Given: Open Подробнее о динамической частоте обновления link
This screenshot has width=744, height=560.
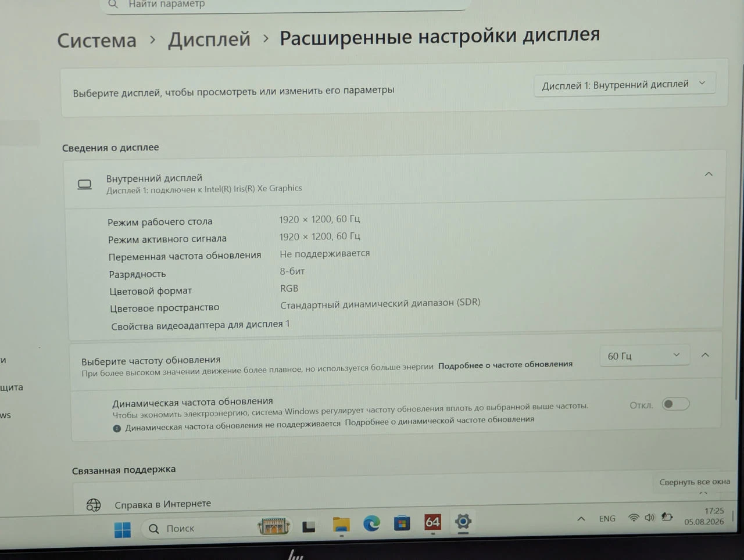Looking at the screenshot, I should 439,421.
